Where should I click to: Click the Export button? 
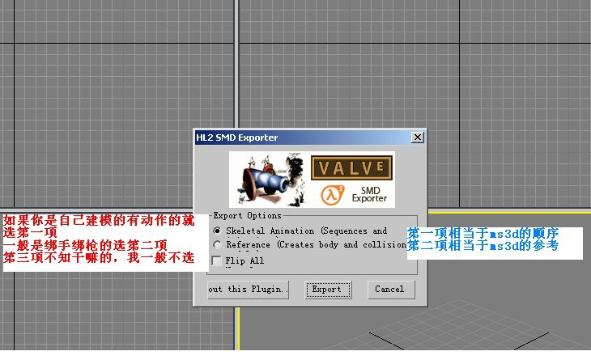coord(328,290)
